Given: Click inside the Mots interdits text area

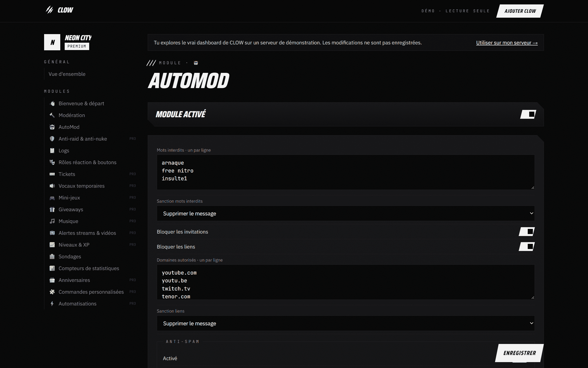Looking at the screenshot, I should [346, 172].
